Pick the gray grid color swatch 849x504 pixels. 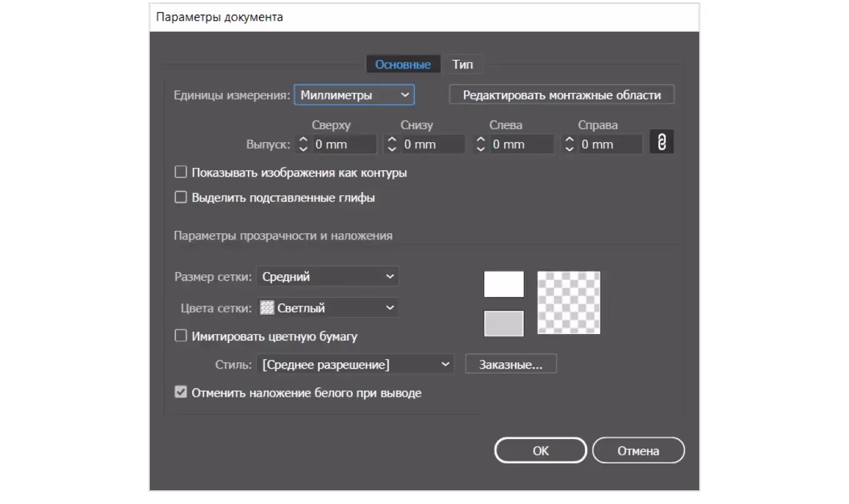[x=504, y=323]
